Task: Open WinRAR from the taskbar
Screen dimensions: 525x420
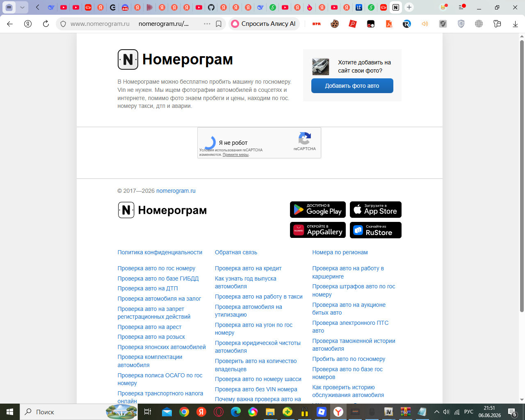Action: pyautogui.click(x=406, y=412)
